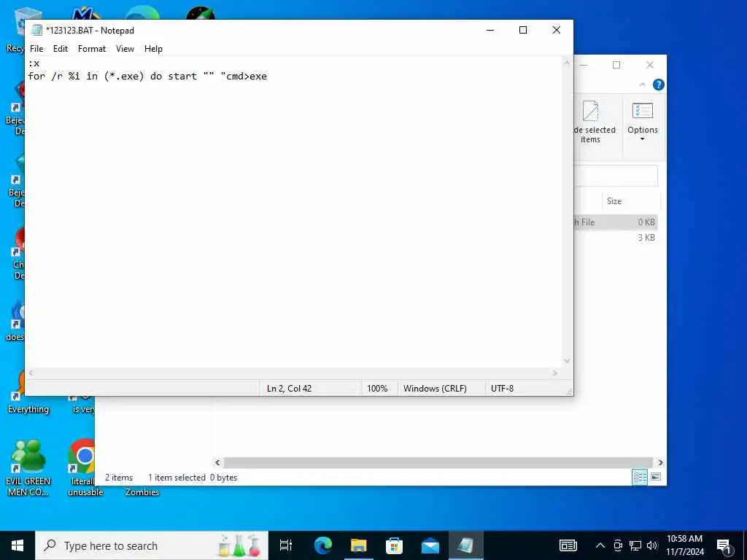The height and width of the screenshot is (560, 747).
Task: Click the taskbar search box
Action: [152, 545]
